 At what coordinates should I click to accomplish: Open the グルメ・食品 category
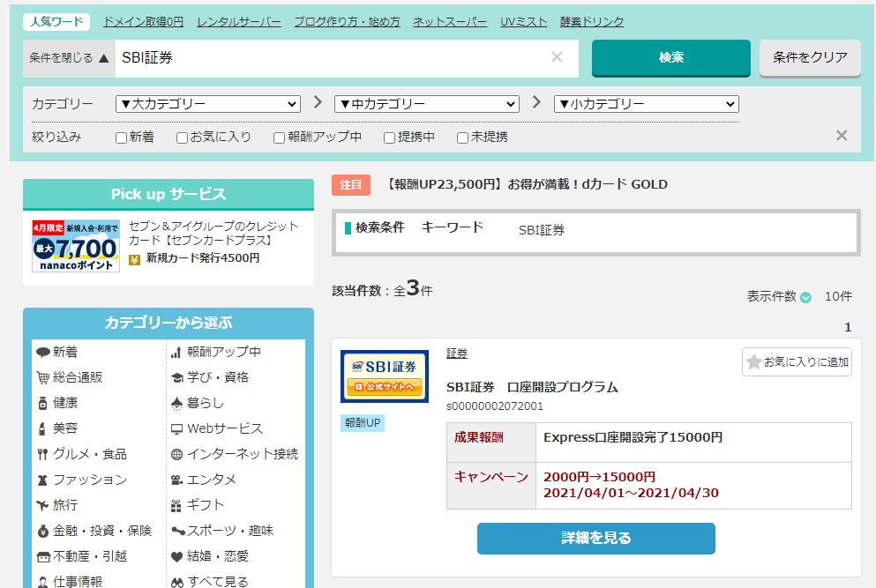pos(81,454)
